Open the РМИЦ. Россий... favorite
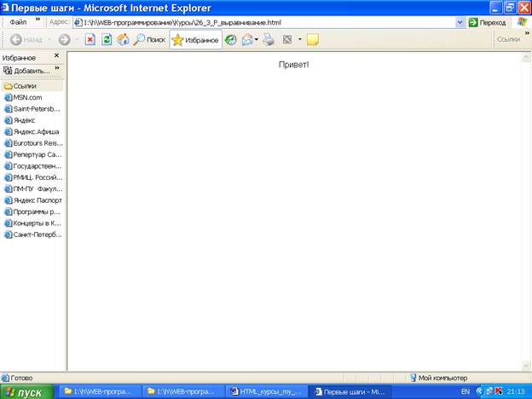 pos(33,177)
